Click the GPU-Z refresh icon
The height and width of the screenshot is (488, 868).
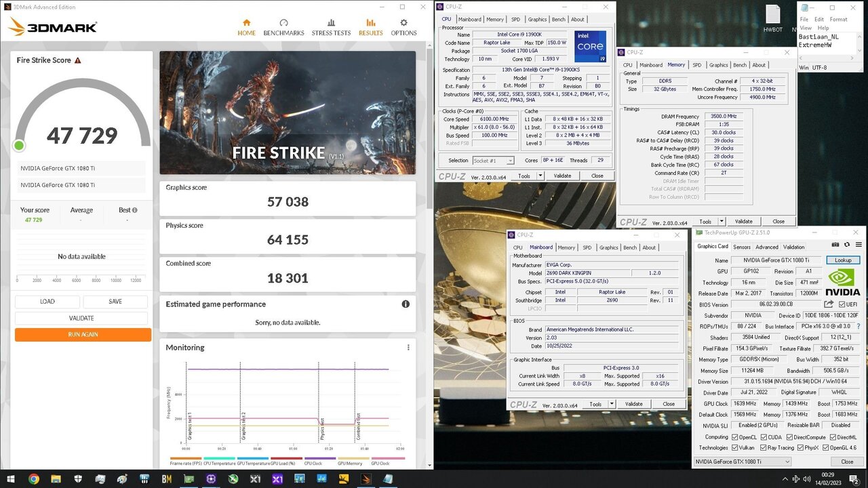[x=847, y=245]
